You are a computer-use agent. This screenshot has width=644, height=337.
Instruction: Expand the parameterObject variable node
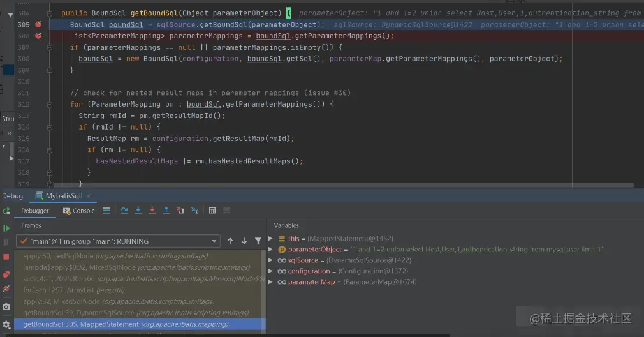pos(270,249)
